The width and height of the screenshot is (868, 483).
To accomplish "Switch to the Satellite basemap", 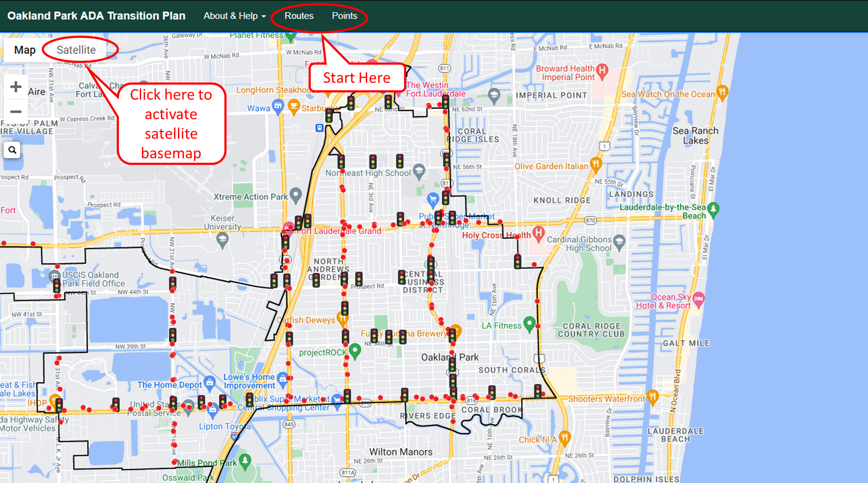I will (76, 50).
